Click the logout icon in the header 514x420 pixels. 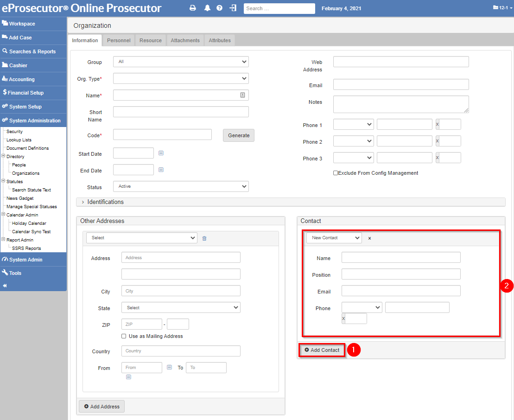232,8
